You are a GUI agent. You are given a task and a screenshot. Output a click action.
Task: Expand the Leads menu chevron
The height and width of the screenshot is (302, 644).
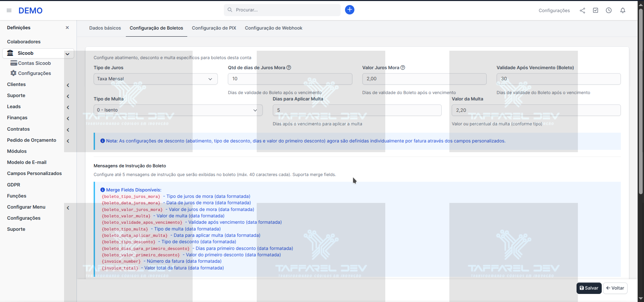coord(68,107)
